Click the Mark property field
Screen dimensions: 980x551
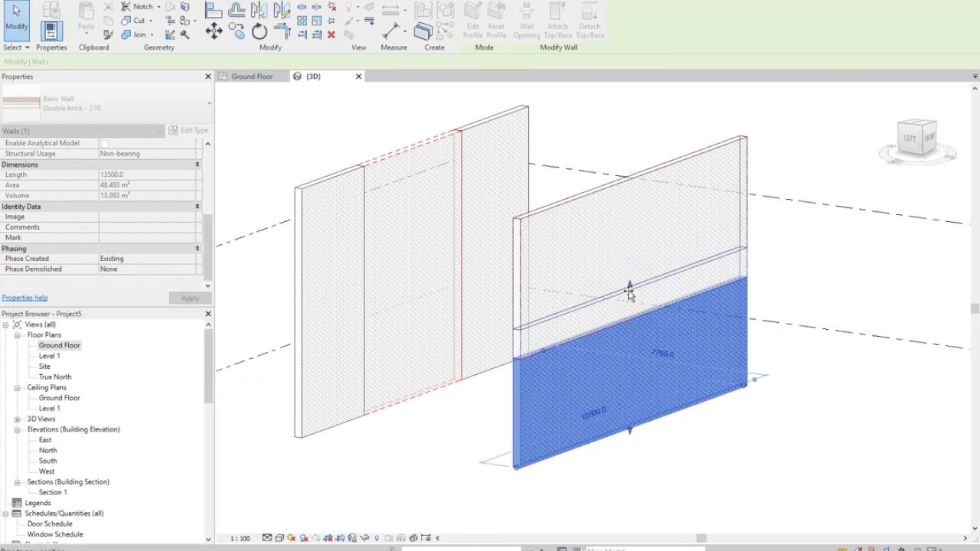(x=147, y=238)
